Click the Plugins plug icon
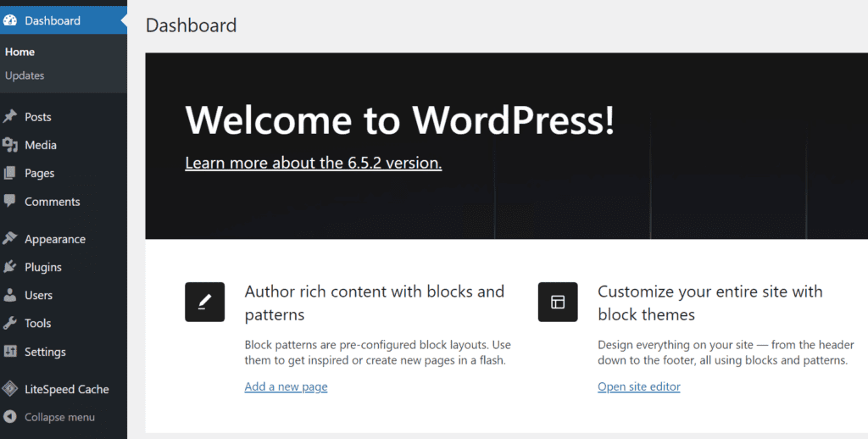The height and width of the screenshot is (439, 868). coord(10,267)
